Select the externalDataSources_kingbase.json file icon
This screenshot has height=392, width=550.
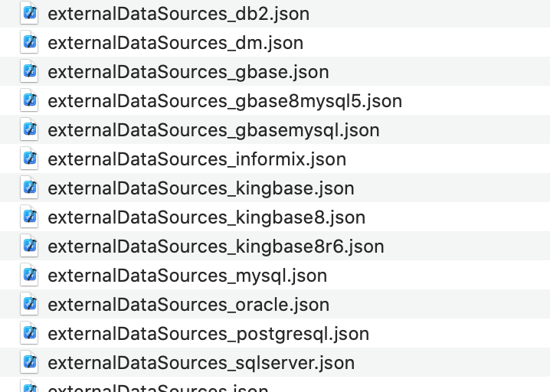(x=30, y=188)
